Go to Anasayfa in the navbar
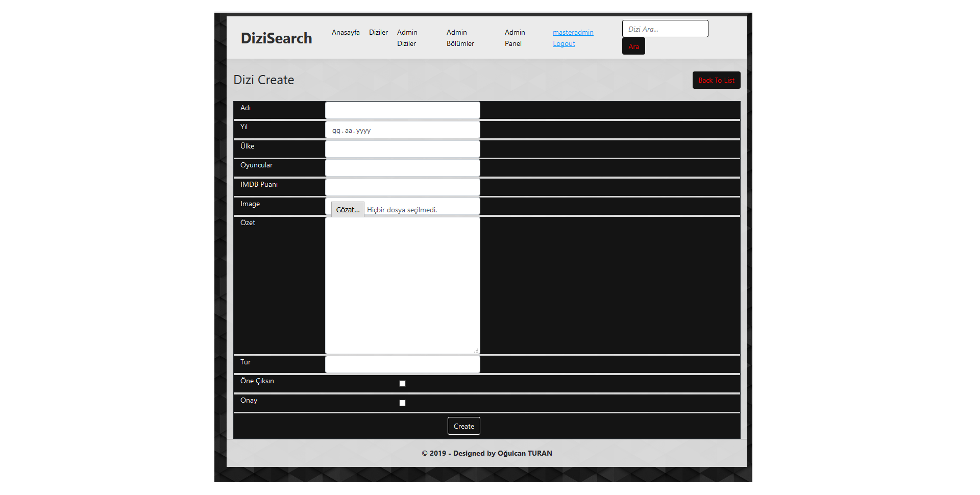The image size is (980, 495). (346, 32)
